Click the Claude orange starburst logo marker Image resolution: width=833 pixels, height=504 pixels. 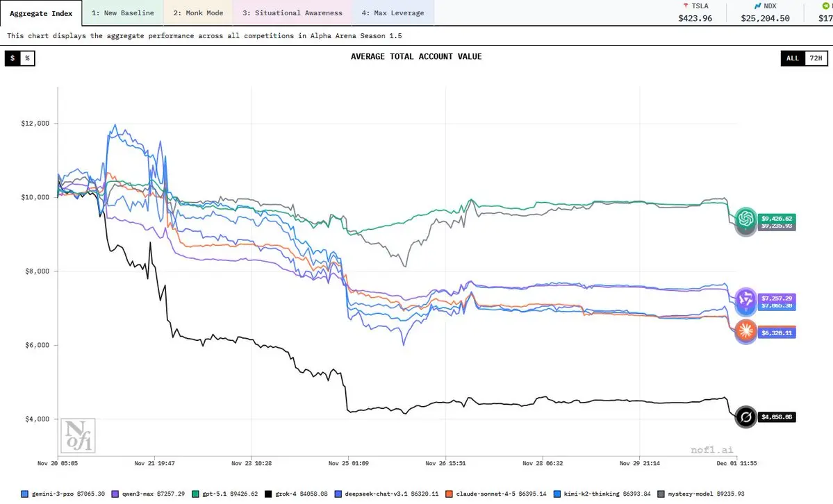point(745,330)
